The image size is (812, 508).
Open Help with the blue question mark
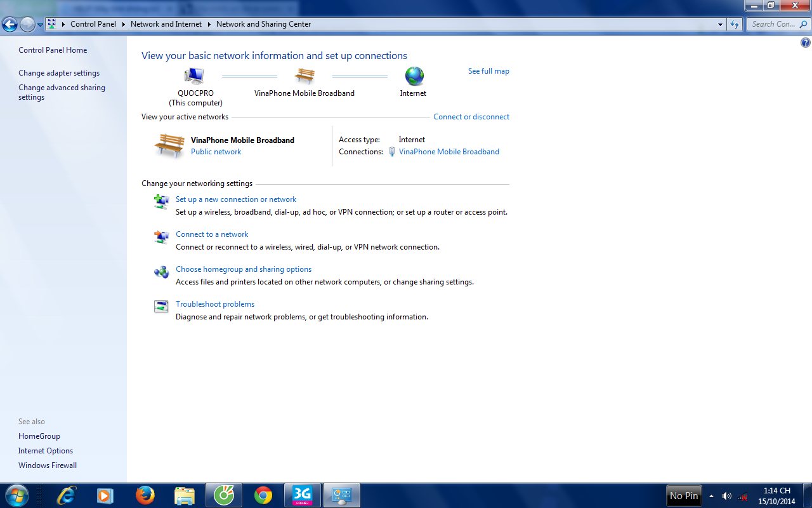pos(806,43)
